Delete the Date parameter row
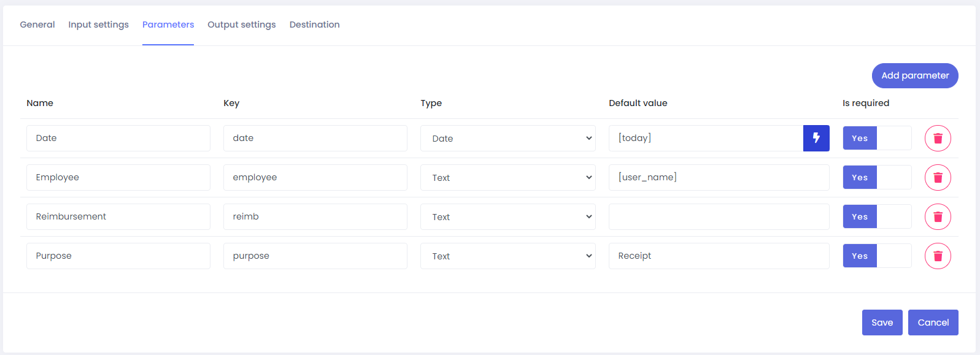This screenshot has height=355, width=980. coord(938,138)
